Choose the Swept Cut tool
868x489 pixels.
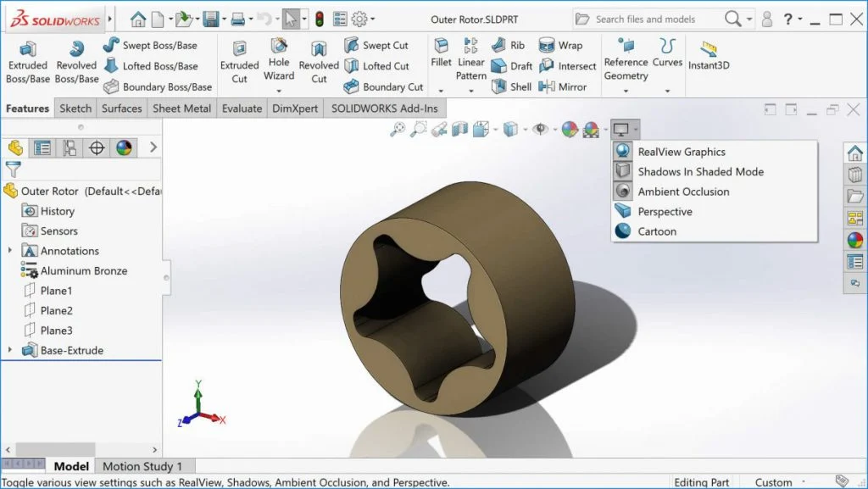click(376, 46)
